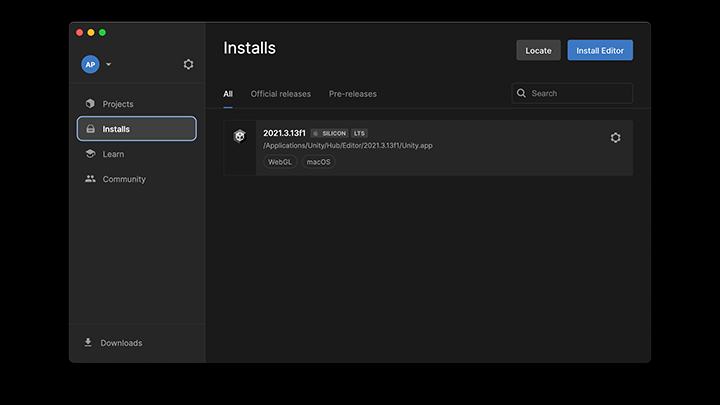Click the Unity editor logo icon
Image resolution: width=720 pixels, height=405 pixels.
click(x=240, y=136)
